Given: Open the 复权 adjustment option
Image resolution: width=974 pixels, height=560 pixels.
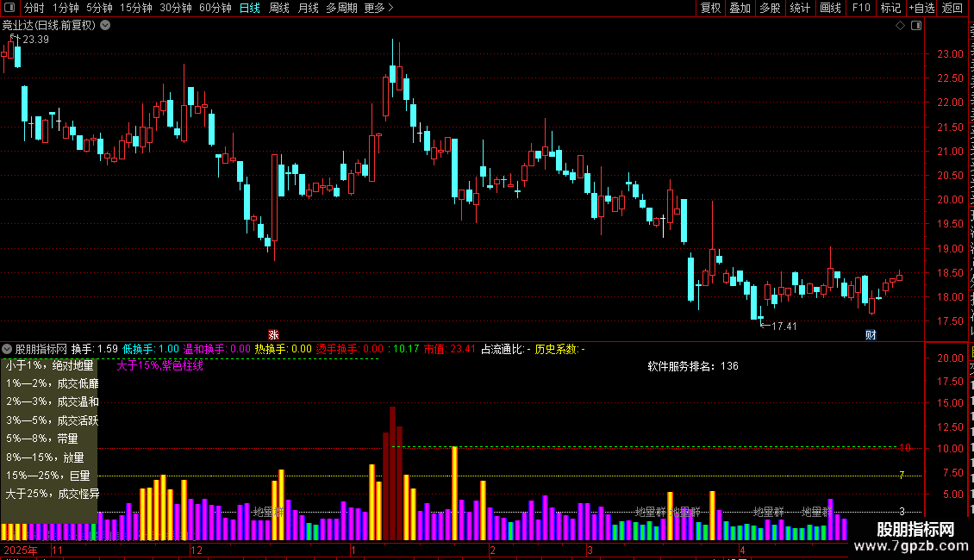Looking at the screenshot, I should tap(710, 8).
